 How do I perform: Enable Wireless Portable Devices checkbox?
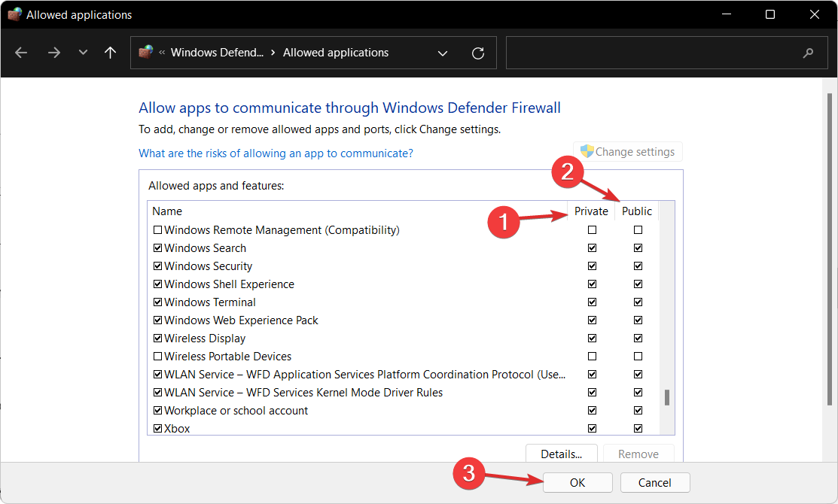[x=157, y=356]
